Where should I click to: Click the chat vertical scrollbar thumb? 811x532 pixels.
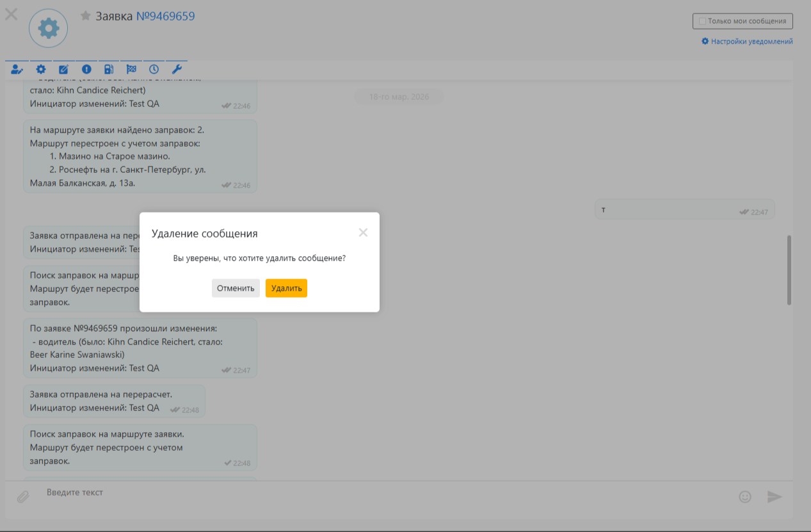[x=789, y=270]
